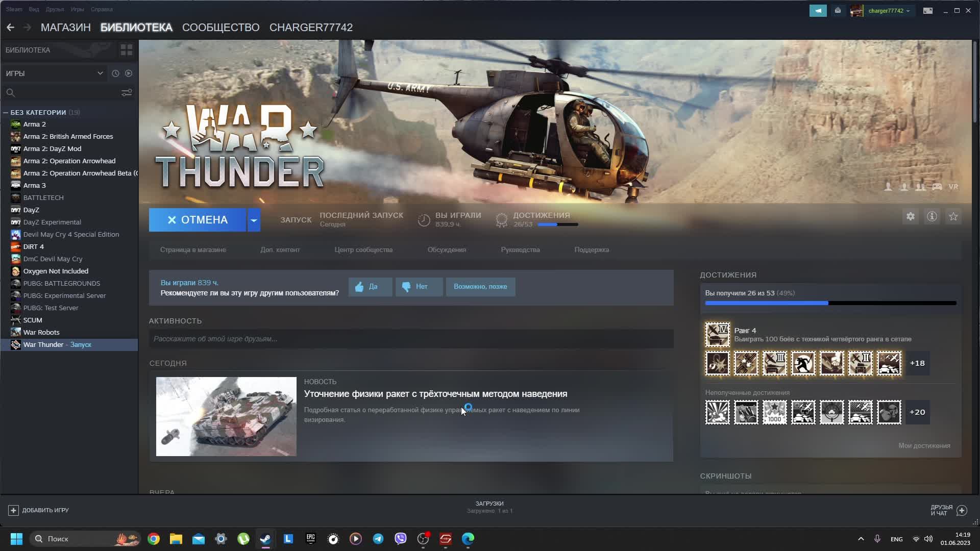Viewport: 980px width, 551px height.
Task: Open Мои достижения link
Action: [924, 446]
